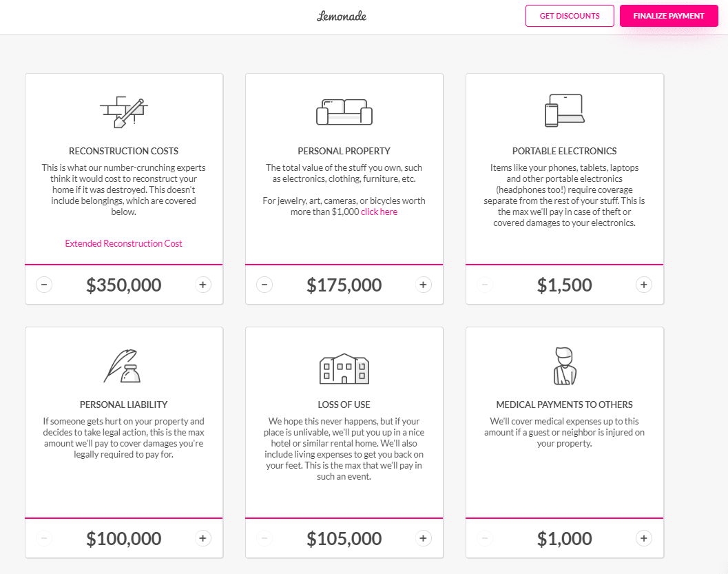The height and width of the screenshot is (574, 728).
Task: Decrease Reconstruction Costs with minus button
Action: tap(44, 285)
